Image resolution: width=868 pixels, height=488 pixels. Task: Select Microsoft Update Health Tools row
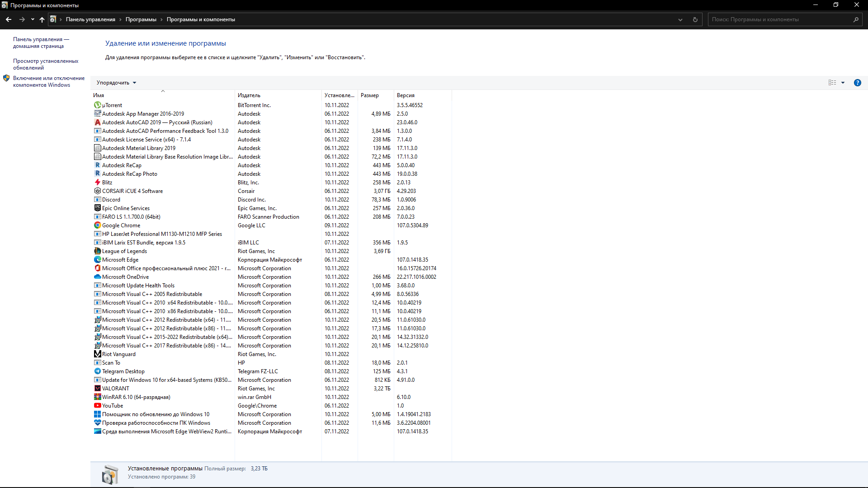click(271, 285)
